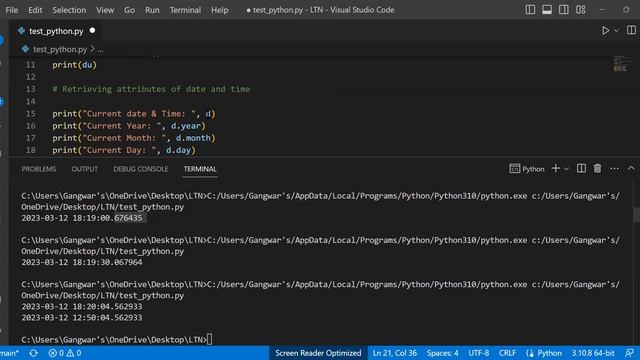
Task: Kill terminal with trash icon
Action: 598,168
